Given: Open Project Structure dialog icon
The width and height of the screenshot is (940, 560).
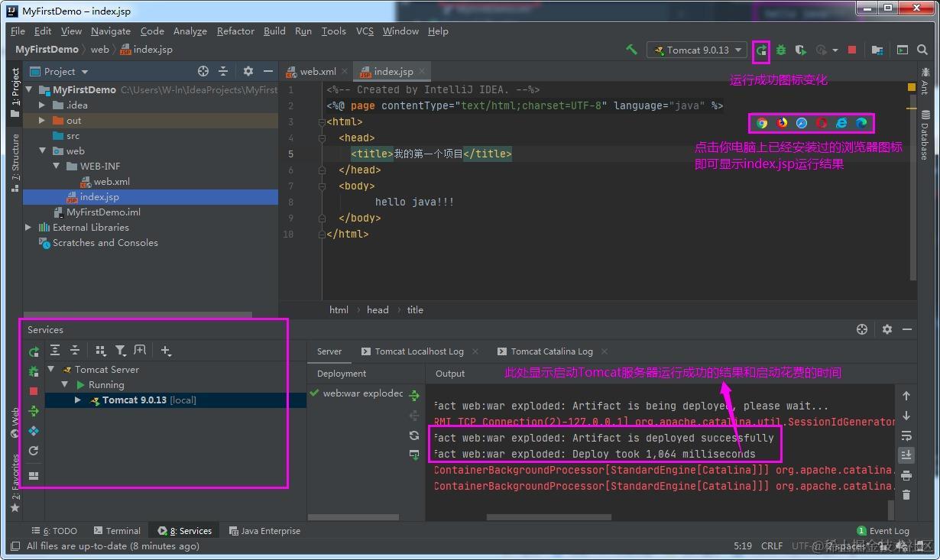Looking at the screenshot, I should coord(877,50).
